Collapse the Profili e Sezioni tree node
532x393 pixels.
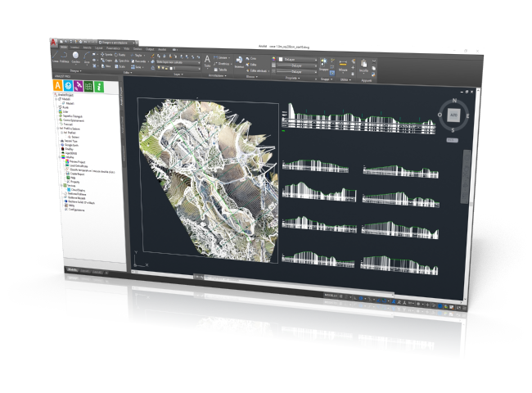point(57,129)
